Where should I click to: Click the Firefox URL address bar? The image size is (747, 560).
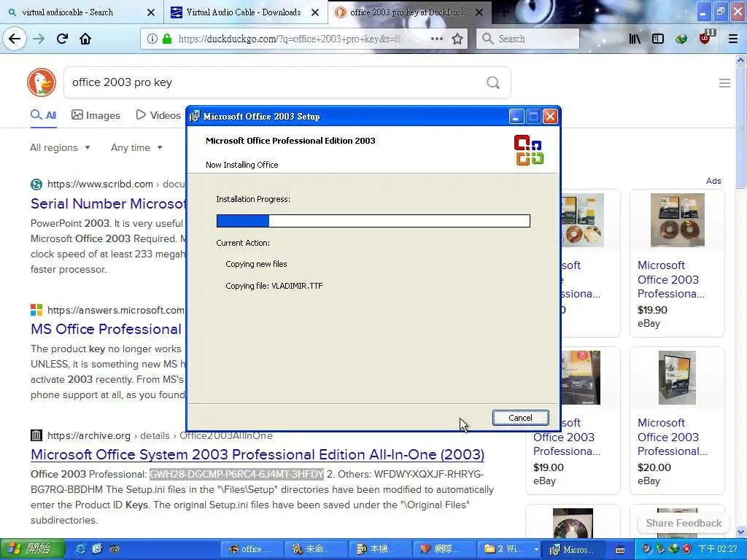pyautogui.click(x=290, y=39)
